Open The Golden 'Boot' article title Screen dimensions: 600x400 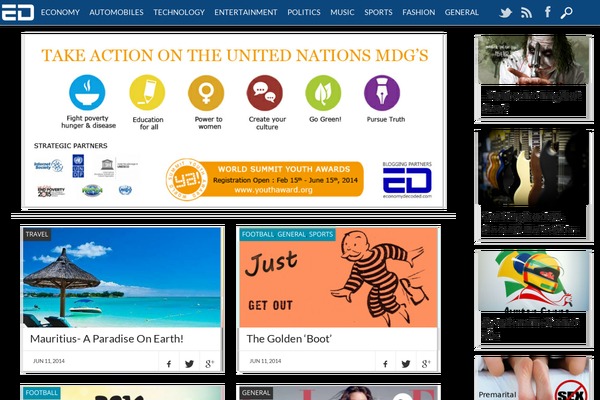pos(289,339)
